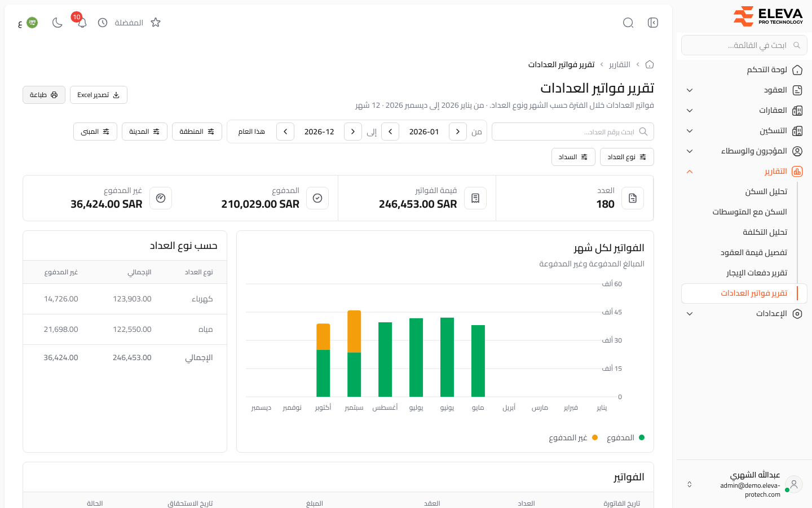Open the المنطقة filter dropdown
The height and width of the screenshot is (508, 812).
pos(197,132)
